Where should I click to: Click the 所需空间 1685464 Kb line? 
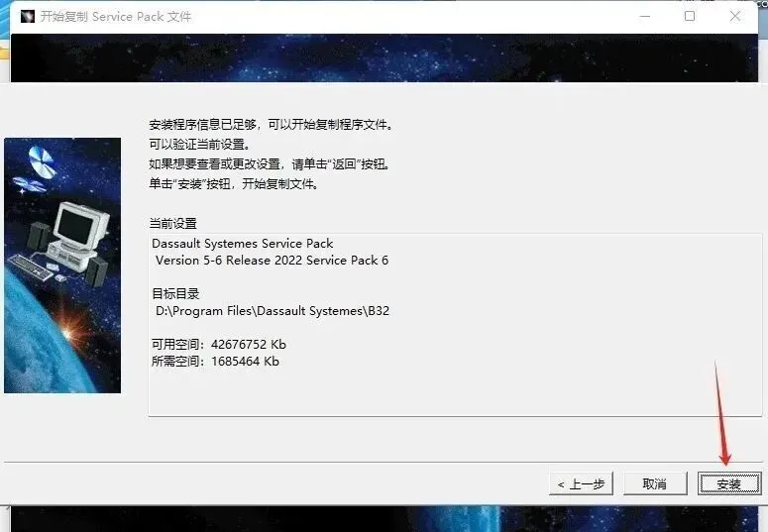click(215, 361)
